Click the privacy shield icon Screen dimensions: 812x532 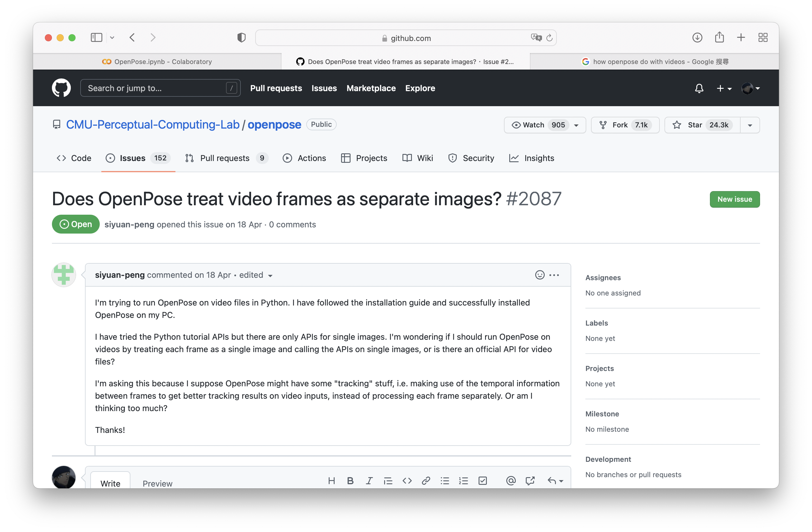click(241, 37)
